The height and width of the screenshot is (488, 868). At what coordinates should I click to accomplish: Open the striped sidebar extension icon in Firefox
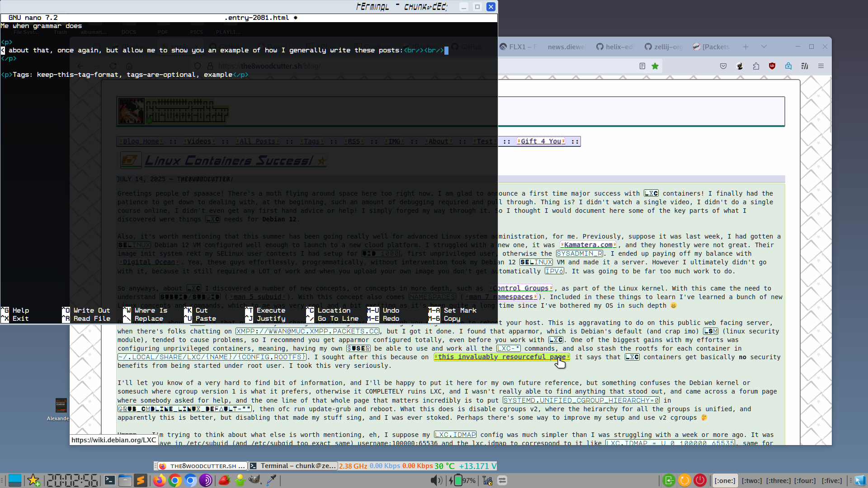[805, 66]
